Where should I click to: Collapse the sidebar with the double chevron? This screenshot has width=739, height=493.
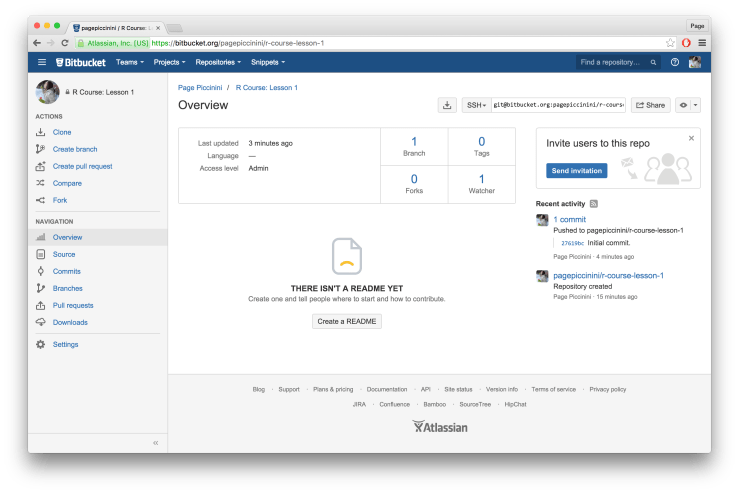(x=155, y=442)
